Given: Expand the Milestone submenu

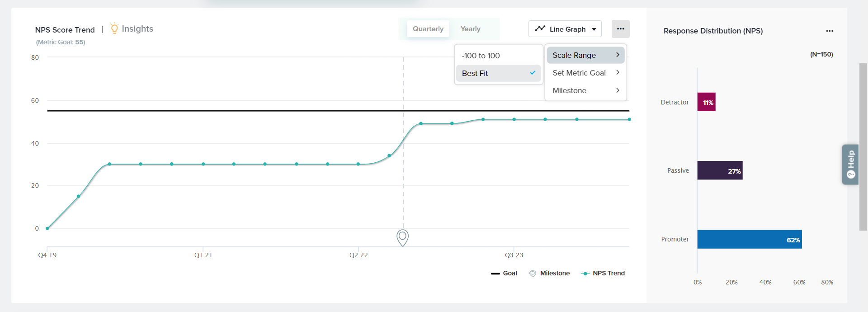Looking at the screenshot, I should pyautogui.click(x=585, y=90).
